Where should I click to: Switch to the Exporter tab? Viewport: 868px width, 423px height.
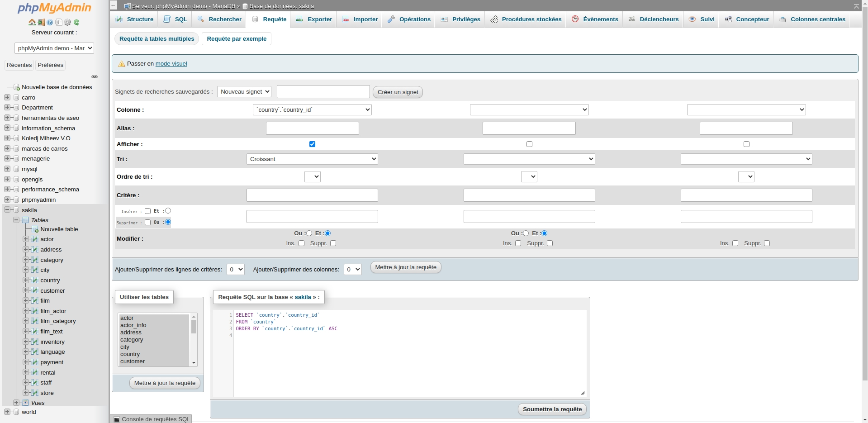314,19
